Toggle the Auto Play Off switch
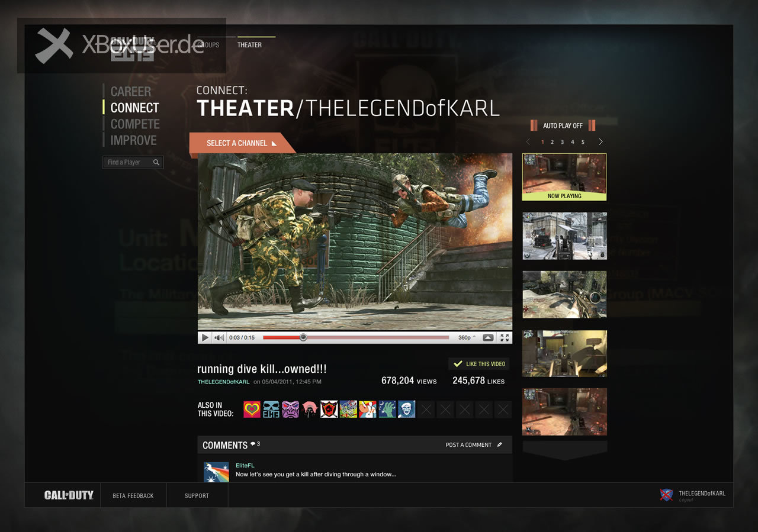This screenshot has height=532, width=758. coord(563,125)
